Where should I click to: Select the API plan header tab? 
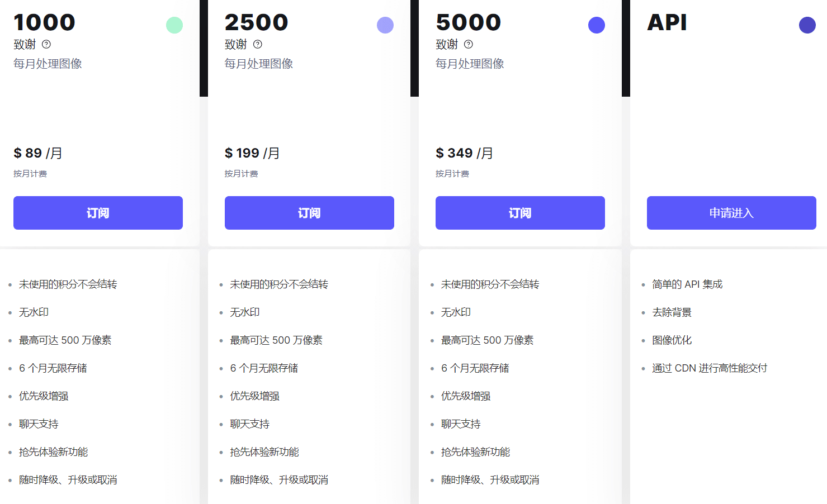(x=667, y=23)
